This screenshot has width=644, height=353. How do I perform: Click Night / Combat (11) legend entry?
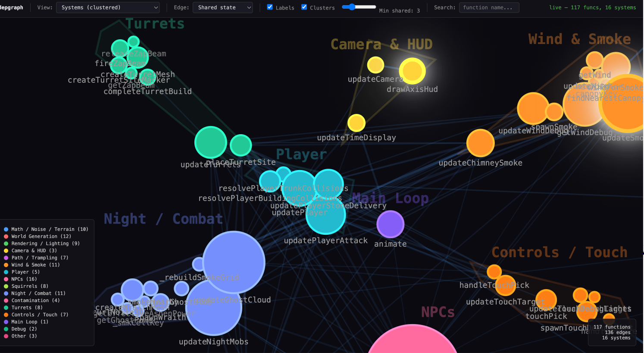tap(38, 293)
